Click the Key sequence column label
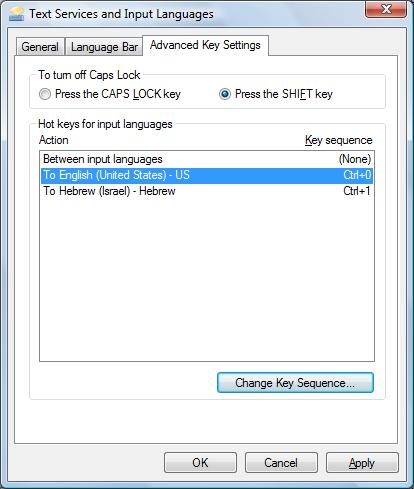The height and width of the screenshot is (489, 414). [x=339, y=140]
